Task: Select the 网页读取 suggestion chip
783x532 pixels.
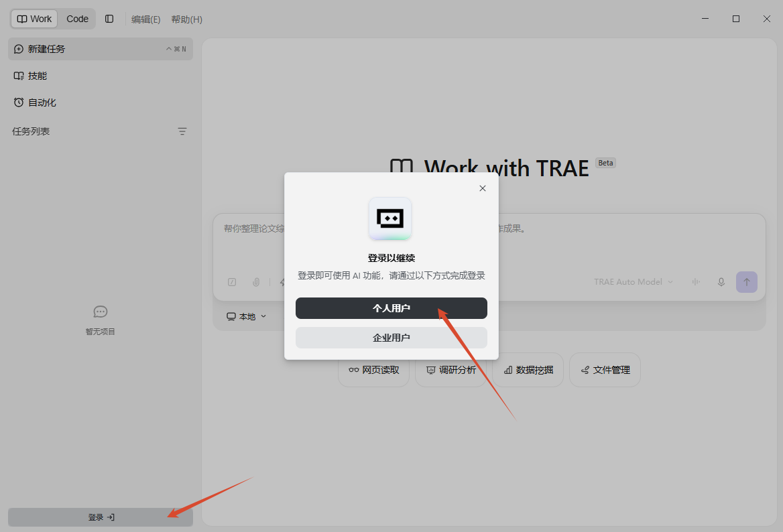Action: coord(373,370)
